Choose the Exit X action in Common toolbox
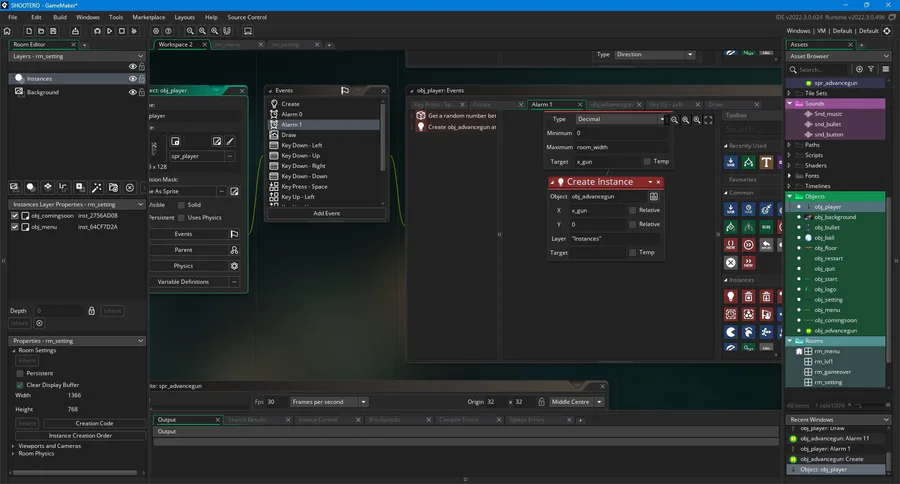This screenshot has height=484, width=900. (731, 262)
